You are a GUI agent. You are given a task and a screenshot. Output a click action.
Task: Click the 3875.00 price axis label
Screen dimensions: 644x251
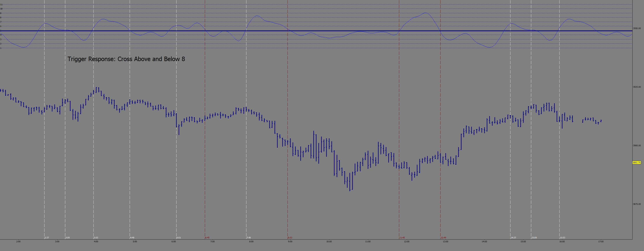click(637, 204)
